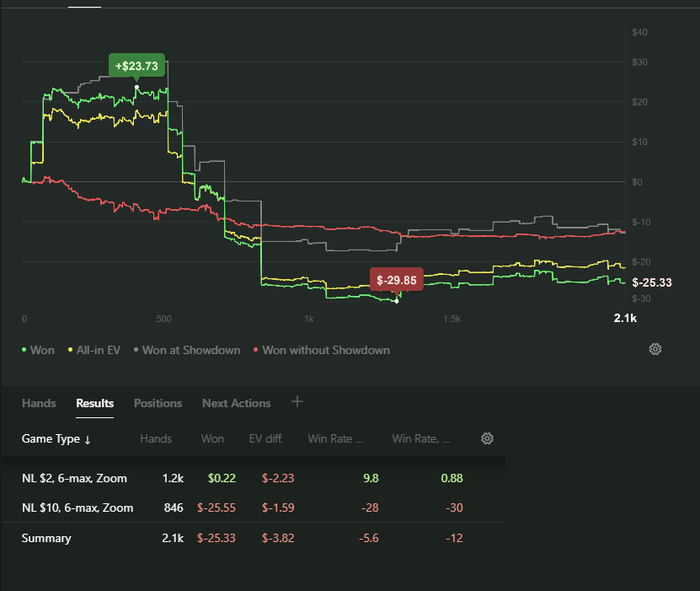The width and height of the screenshot is (700, 591).
Task: Select the NL $2, 6-max, Zoom row
Action: click(253, 478)
